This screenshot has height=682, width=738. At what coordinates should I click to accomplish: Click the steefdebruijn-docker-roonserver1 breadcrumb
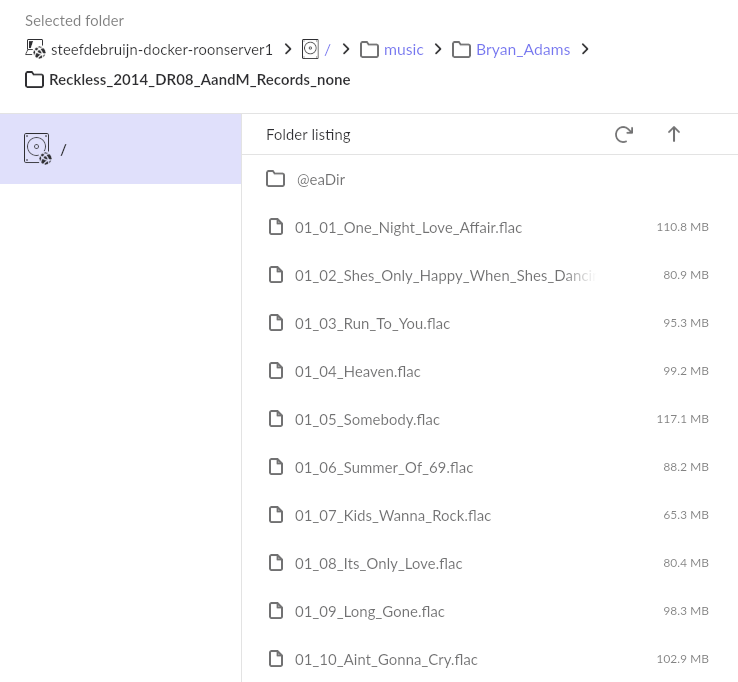[161, 49]
